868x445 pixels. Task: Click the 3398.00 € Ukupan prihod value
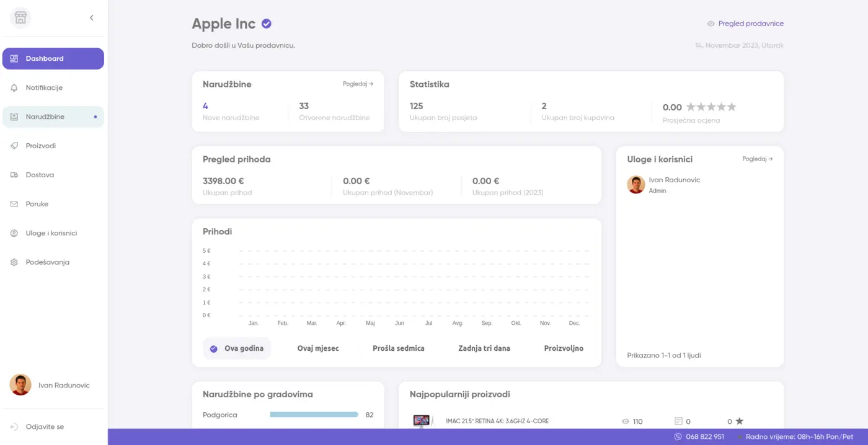[223, 181]
